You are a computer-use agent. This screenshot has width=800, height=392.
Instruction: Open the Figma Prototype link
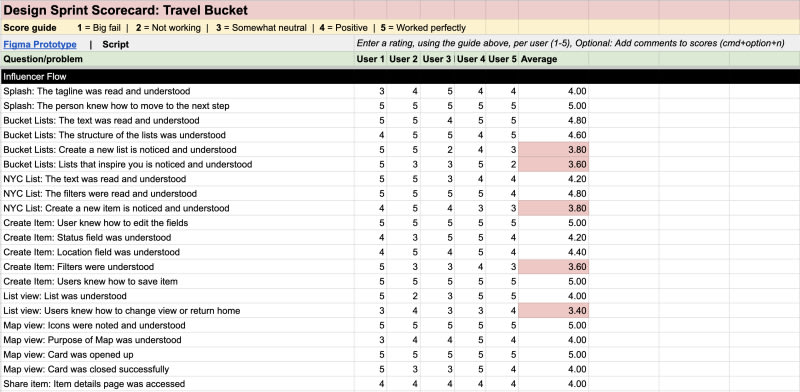click(x=40, y=44)
